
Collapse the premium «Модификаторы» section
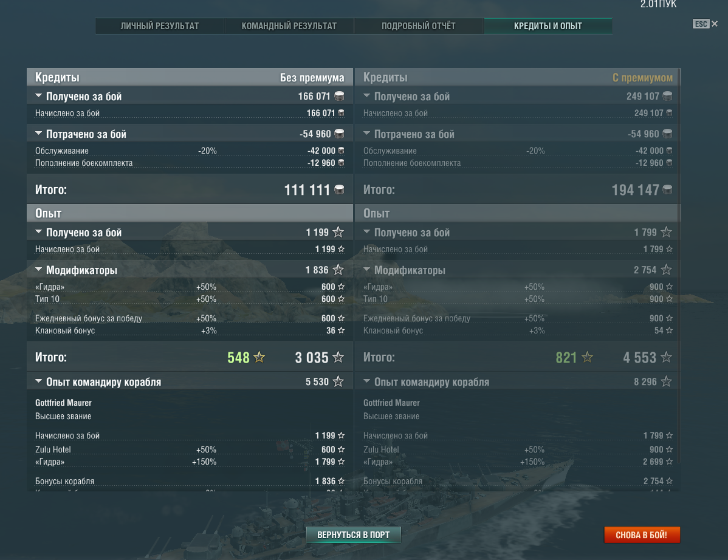[367, 269]
